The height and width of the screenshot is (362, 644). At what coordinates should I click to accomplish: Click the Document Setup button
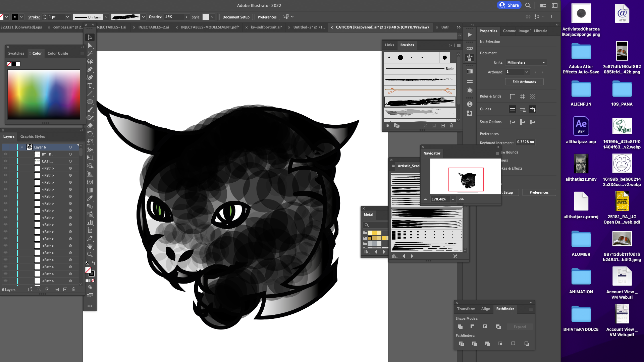pos(236,17)
